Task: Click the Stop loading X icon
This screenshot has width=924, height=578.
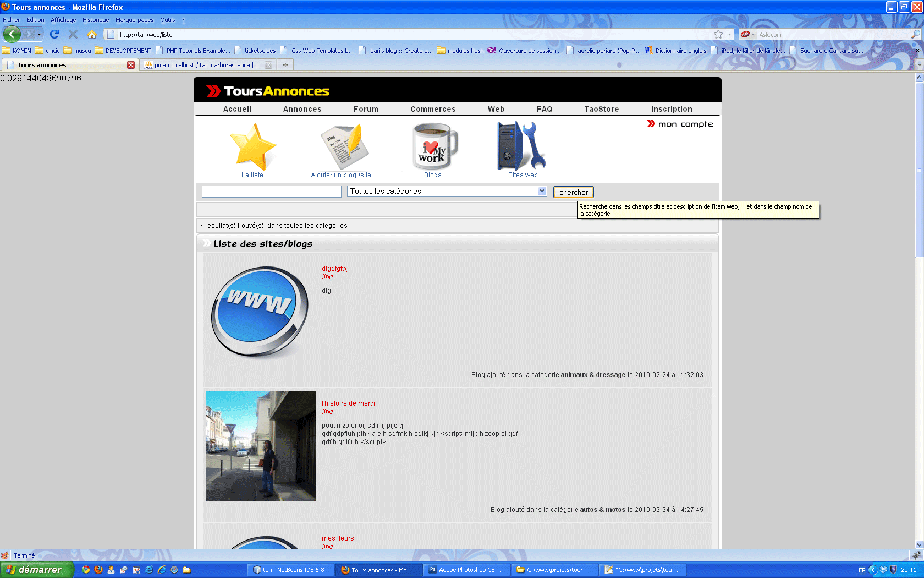Action: (73, 34)
